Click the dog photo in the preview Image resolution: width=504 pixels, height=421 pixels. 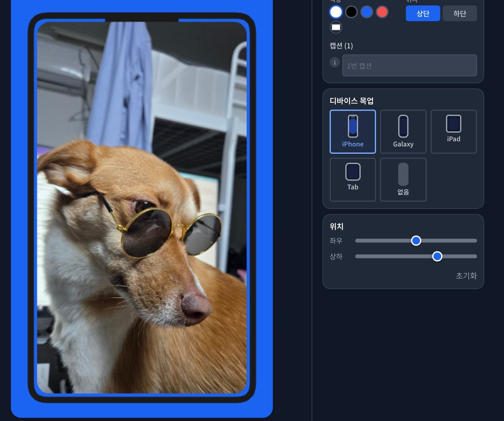(x=142, y=224)
